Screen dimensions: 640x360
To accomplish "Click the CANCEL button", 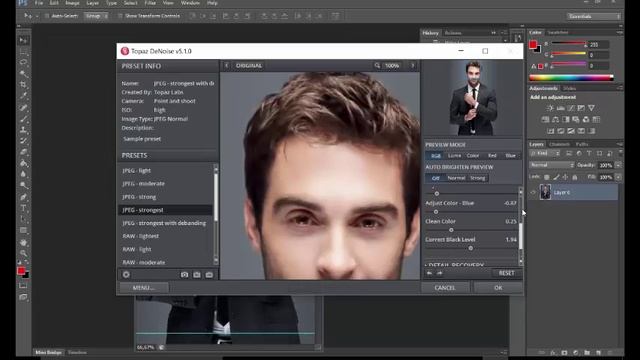I will tap(445, 288).
